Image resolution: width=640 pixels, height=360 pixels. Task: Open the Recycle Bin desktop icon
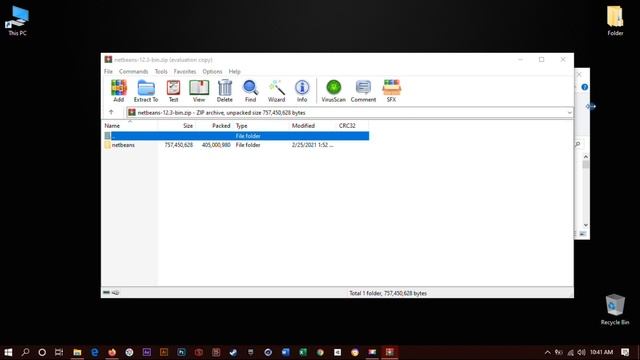615,309
